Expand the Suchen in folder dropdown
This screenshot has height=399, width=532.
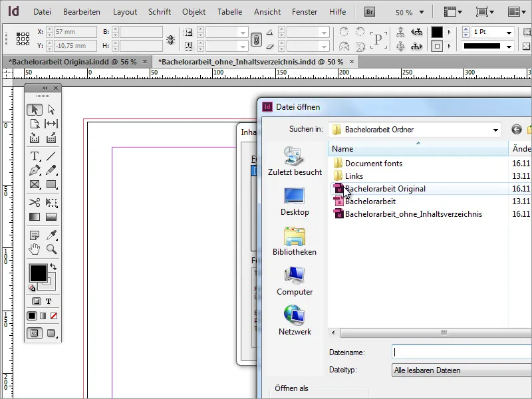[x=495, y=130]
